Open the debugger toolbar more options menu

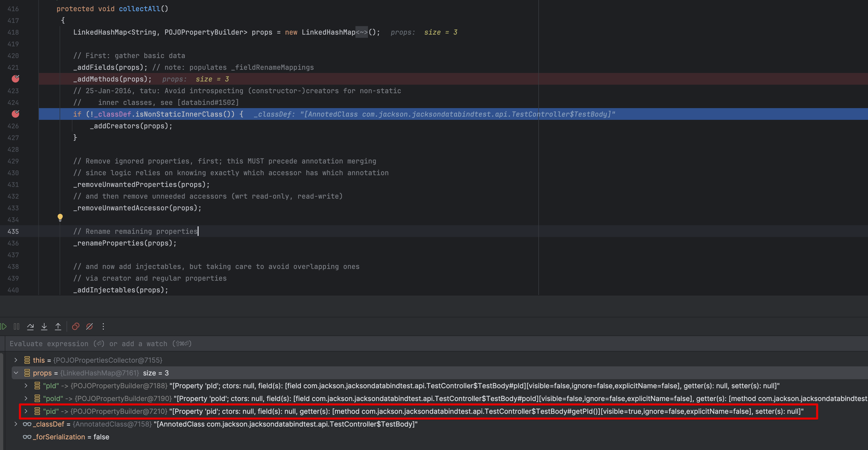[x=103, y=326]
